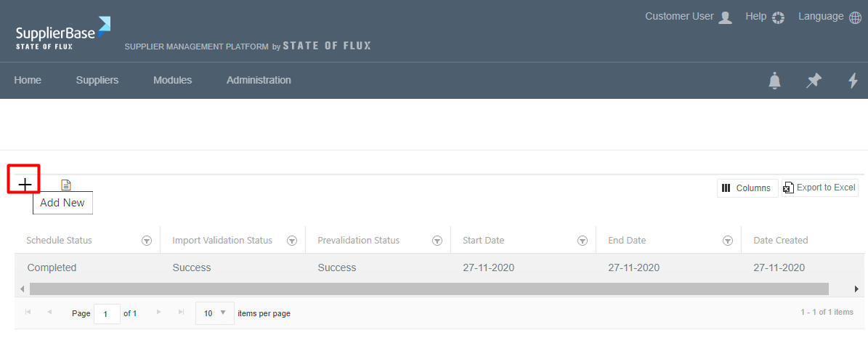Open the Schedule Status column filter
This screenshot has width=868, height=338.
tap(147, 241)
